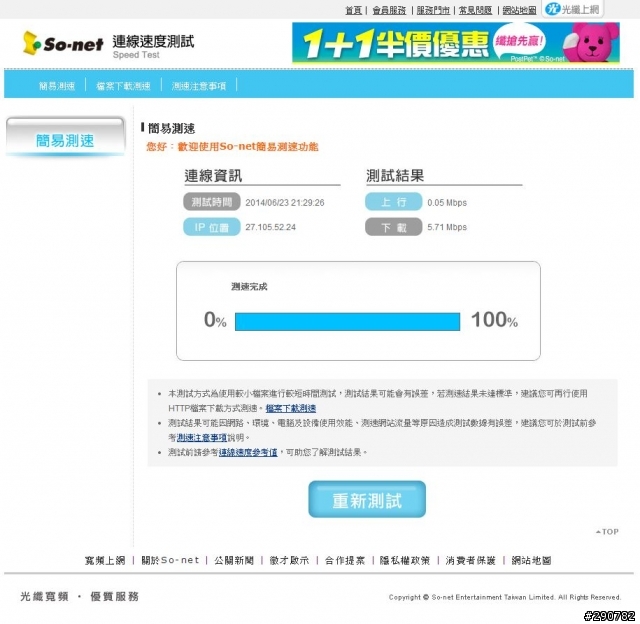Open 消費者保護 footer link
The image size is (640, 624).
(x=470, y=560)
